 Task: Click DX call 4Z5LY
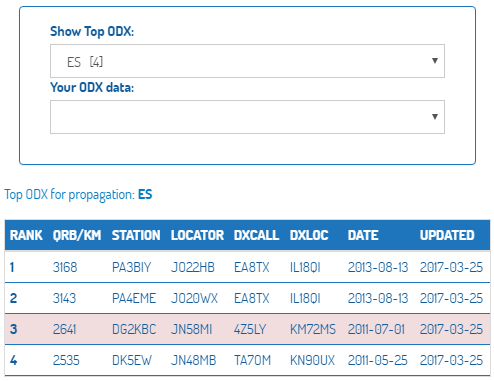(x=250, y=329)
